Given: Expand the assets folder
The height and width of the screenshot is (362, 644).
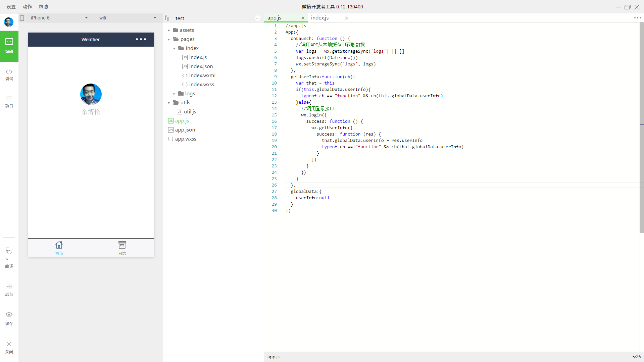Looking at the screenshot, I should tap(169, 31).
